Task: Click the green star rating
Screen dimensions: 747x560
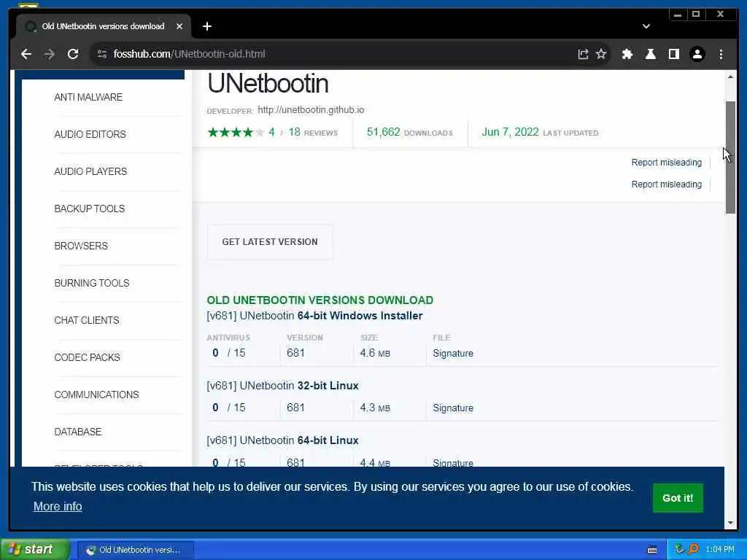Action: coord(236,133)
